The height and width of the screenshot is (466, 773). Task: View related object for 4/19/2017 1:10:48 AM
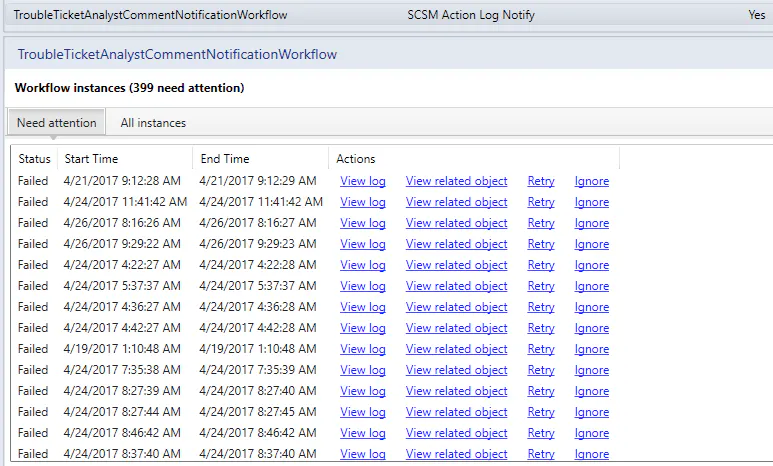coord(457,349)
